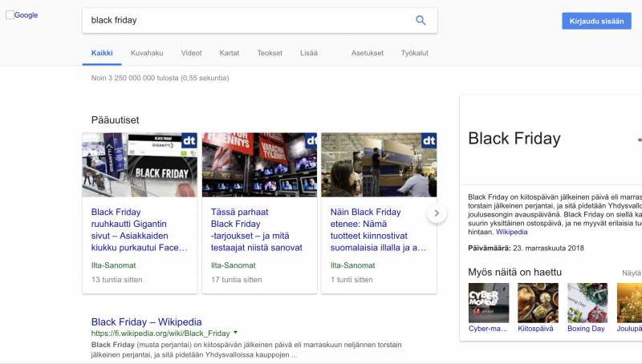Click the 'Black Friday' knowledge panel title

[514, 138]
